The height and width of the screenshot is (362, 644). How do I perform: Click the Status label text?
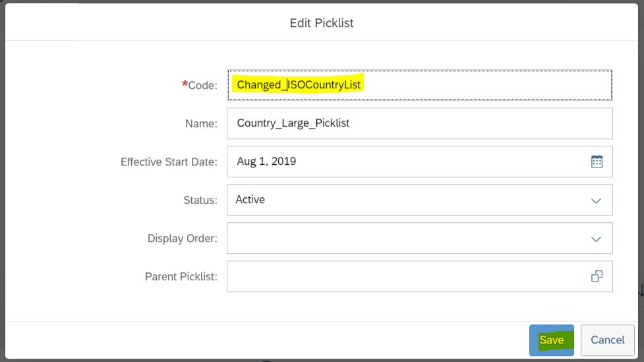coord(200,200)
